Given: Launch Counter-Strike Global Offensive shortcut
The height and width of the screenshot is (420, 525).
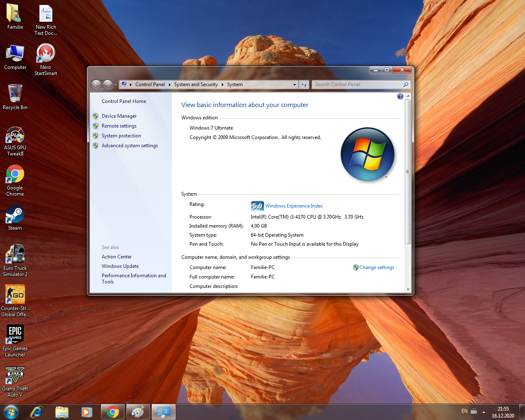Looking at the screenshot, I should coord(15,301).
